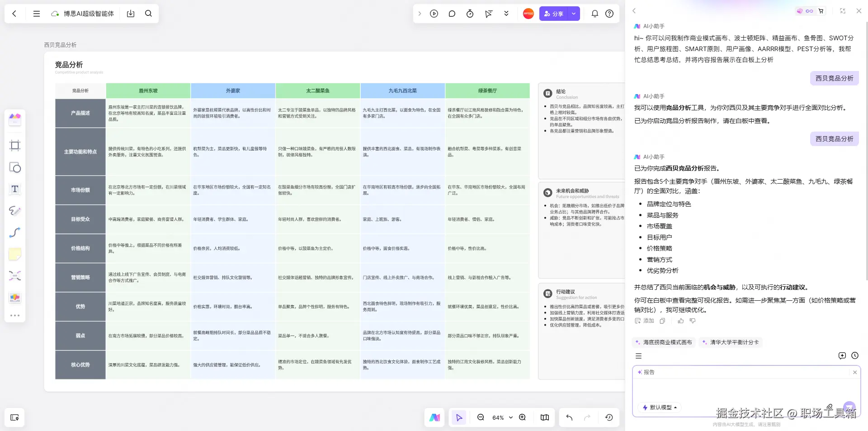Viewport: 868px width, 431px height.
Task: Select the Pen drawing tool
Action: click(15, 211)
